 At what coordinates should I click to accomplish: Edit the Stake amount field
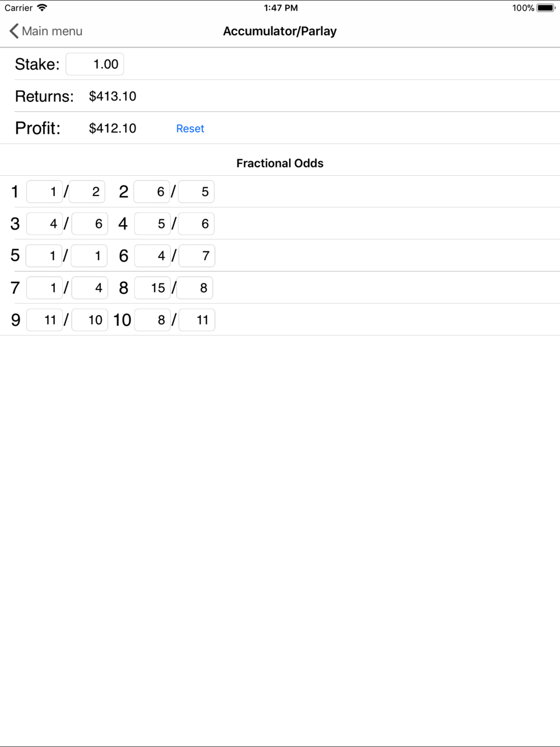click(x=95, y=64)
